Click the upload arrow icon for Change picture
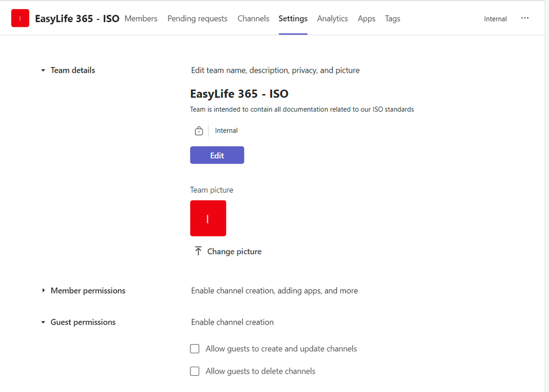 pyautogui.click(x=198, y=251)
